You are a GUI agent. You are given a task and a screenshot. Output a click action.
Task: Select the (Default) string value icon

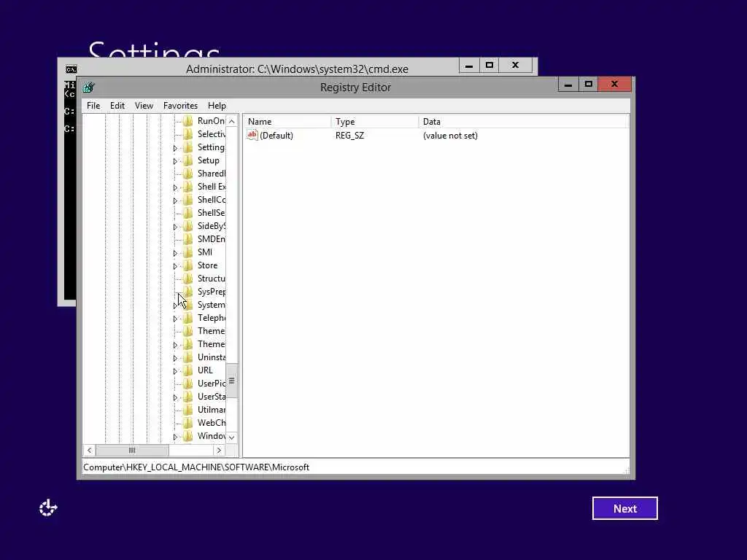pos(252,135)
